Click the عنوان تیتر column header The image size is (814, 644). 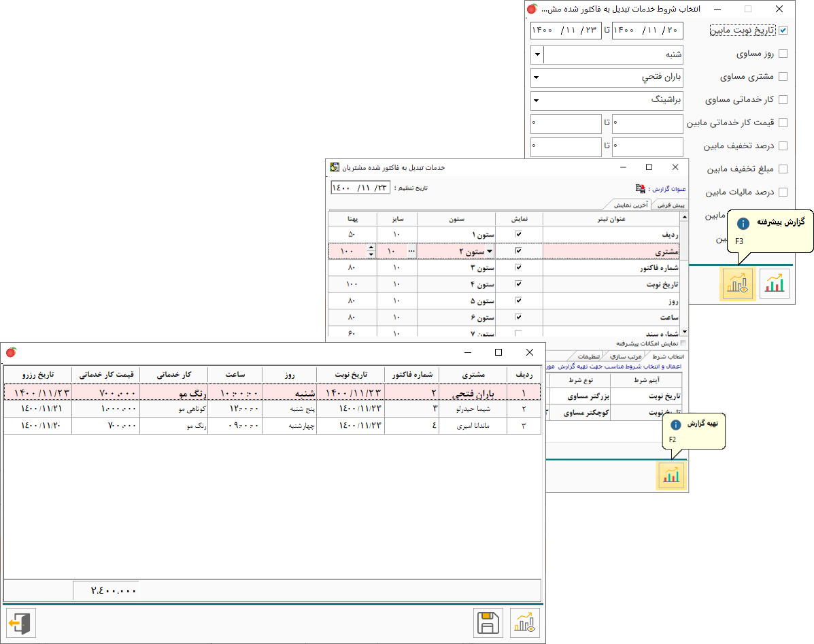[x=611, y=219]
